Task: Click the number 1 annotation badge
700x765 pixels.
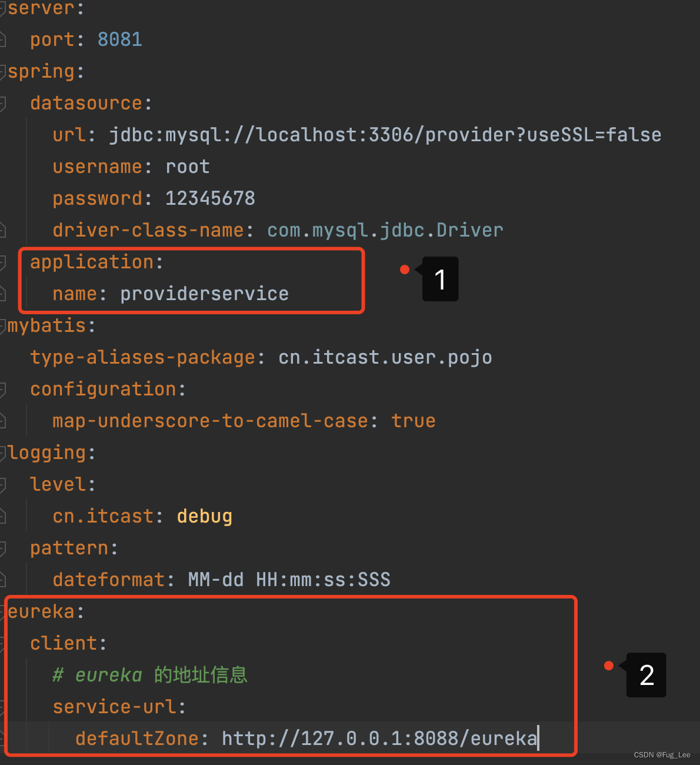Action: coord(440,279)
